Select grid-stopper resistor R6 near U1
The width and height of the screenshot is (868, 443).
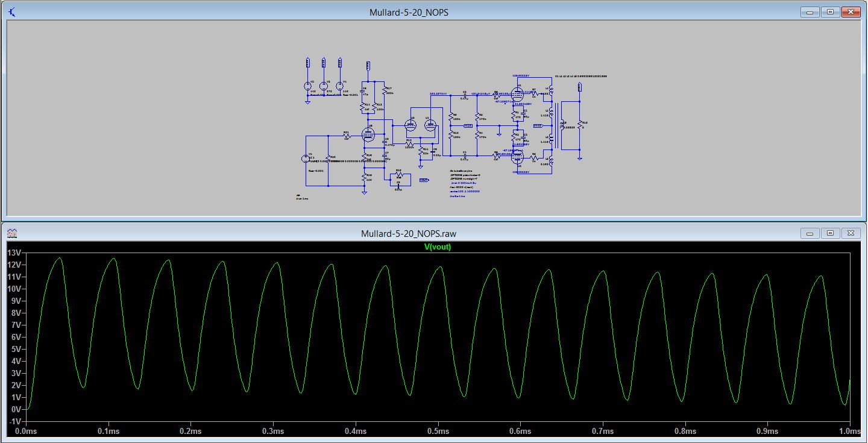[496, 95]
